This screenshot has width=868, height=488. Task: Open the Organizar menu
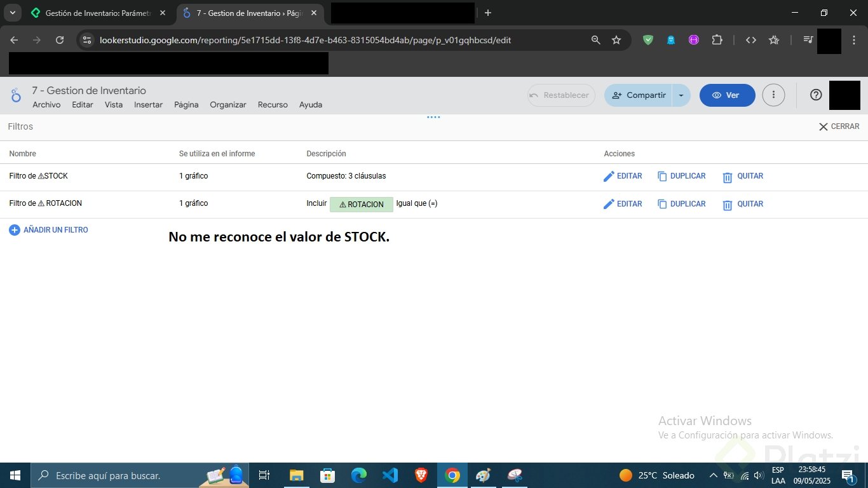click(228, 105)
